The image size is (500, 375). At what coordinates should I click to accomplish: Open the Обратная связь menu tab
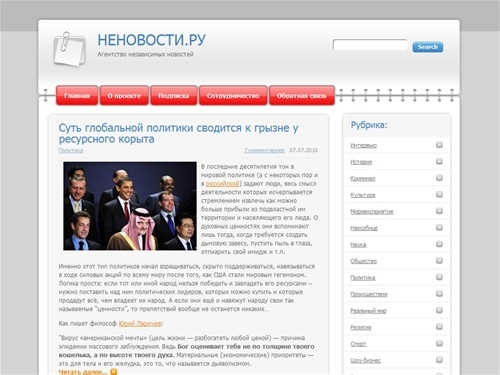click(x=302, y=96)
